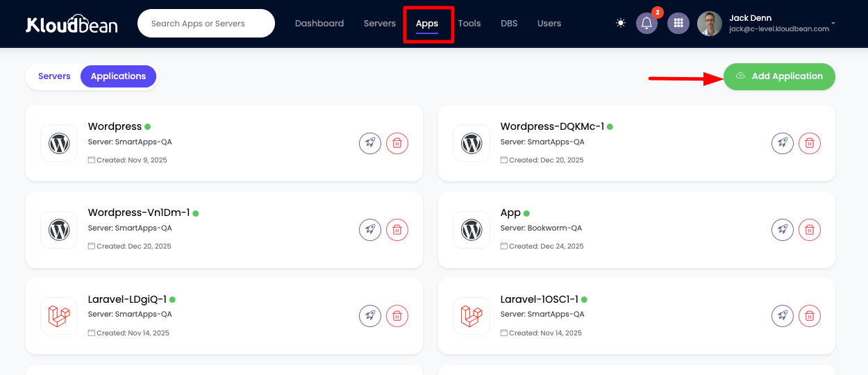Click the Laravel logo of Laravel-LDgiQ-1
This screenshot has width=868, height=375.
59,316
